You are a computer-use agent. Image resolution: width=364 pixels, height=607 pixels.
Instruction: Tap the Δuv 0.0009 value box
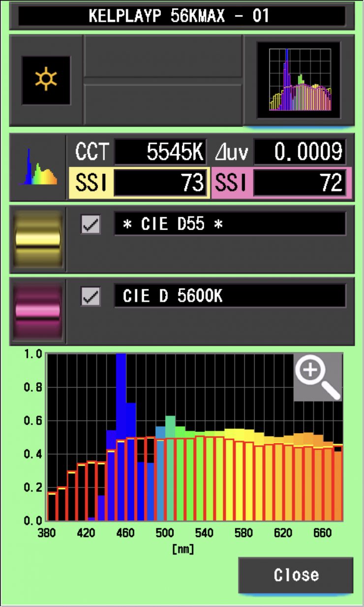pyautogui.click(x=300, y=153)
